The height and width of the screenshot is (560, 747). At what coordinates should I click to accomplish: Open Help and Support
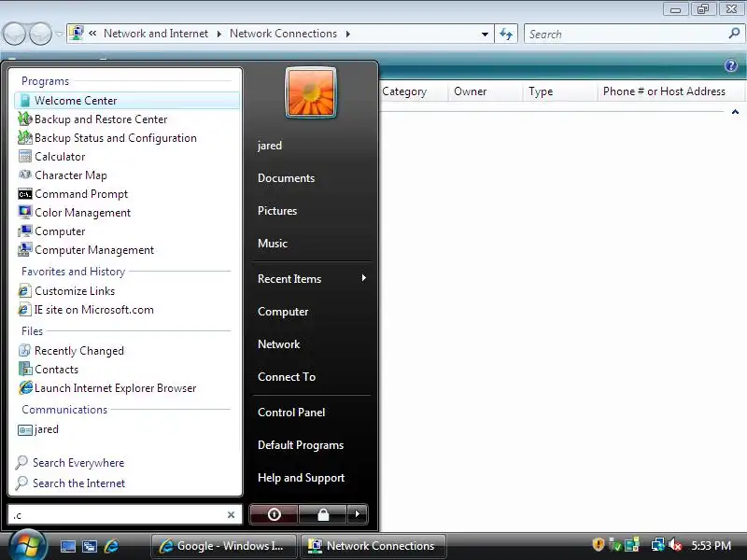(301, 478)
